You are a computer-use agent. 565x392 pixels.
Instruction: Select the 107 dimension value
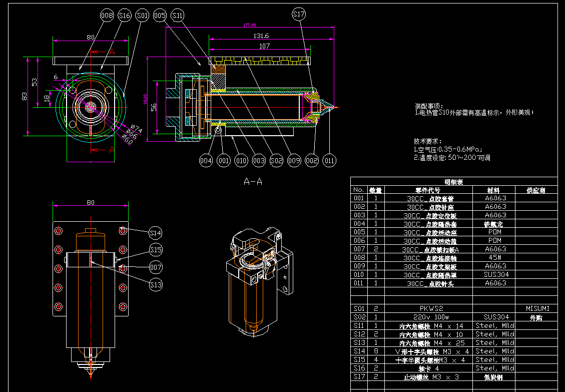tap(264, 46)
